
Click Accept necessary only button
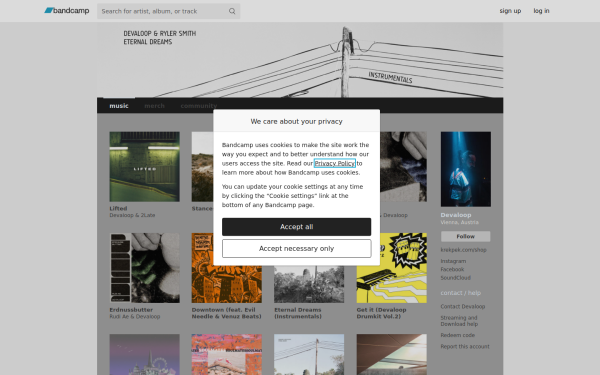pos(297,248)
